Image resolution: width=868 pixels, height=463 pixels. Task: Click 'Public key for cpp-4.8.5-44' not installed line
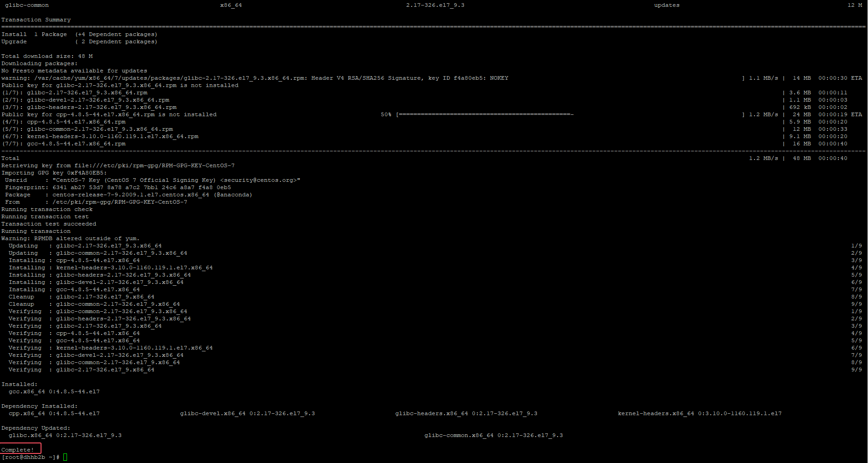click(x=109, y=114)
